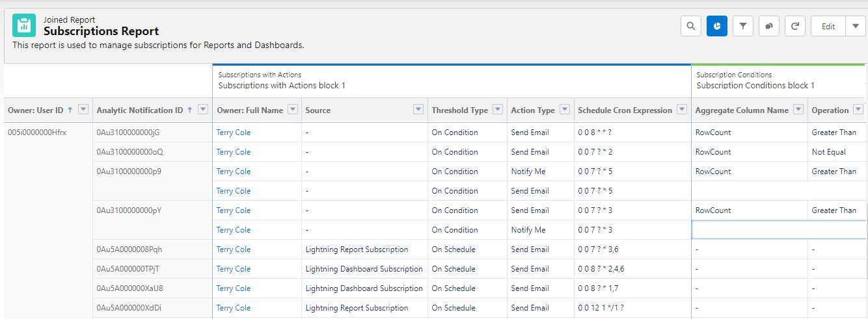Toggle the chart display button
868x319 pixels.
tap(716, 26)
